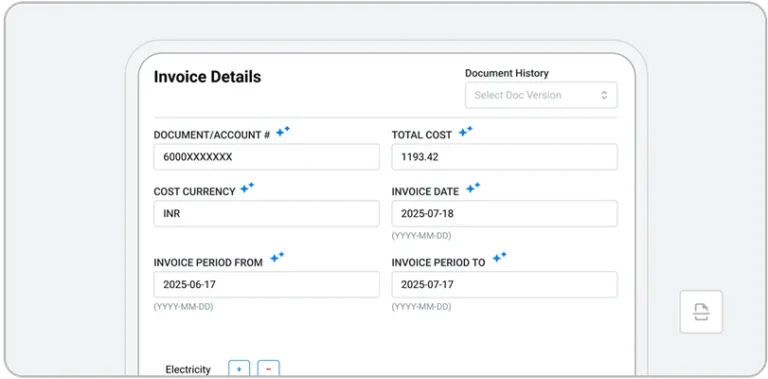This screenshot has width=768, height=379.
Task: Click the (YYYY-MM-DD) hint under Invoice Period To
Action: [421, 307]
